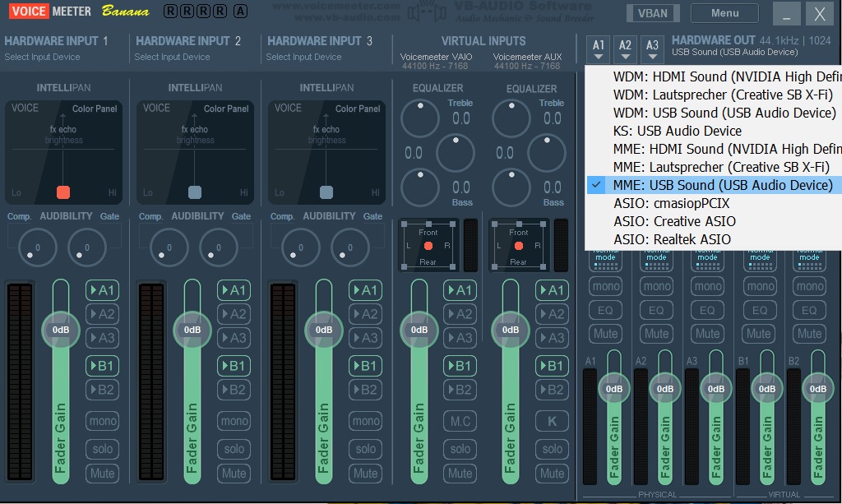Screen dimensions: 842x504
Task: Click the Front/Rear pan dot of Voicemeeter AUX
Action: click(519, 246)
